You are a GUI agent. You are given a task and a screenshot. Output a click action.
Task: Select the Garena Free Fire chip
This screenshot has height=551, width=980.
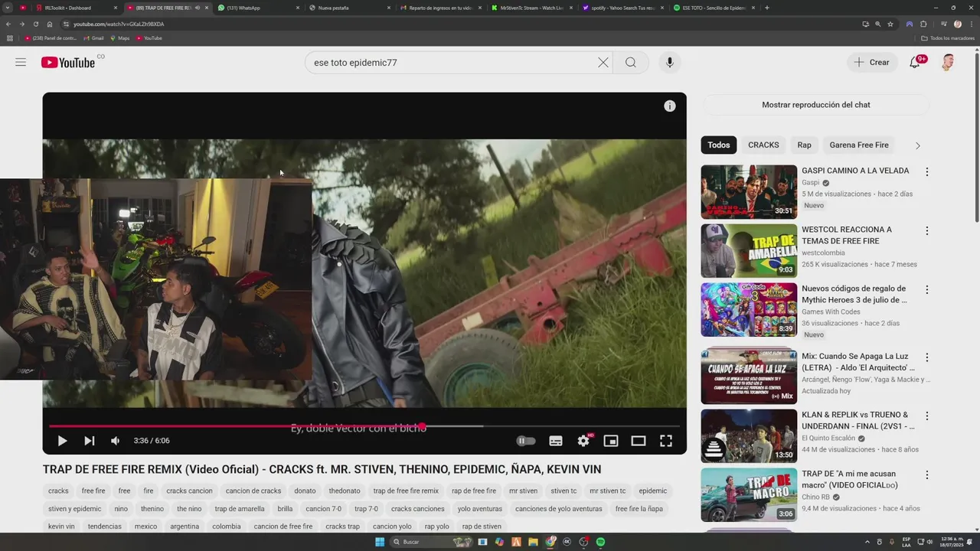coord(859,145)
